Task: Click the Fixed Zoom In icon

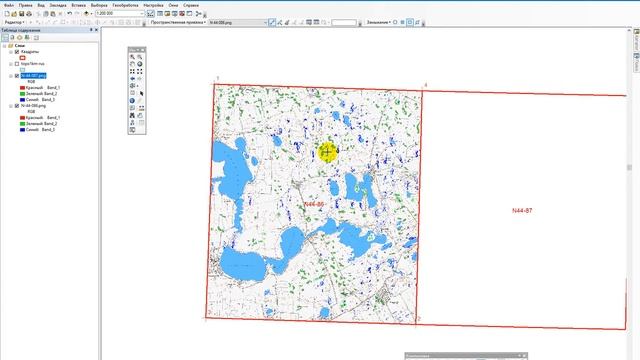Action: pos(132,71)
